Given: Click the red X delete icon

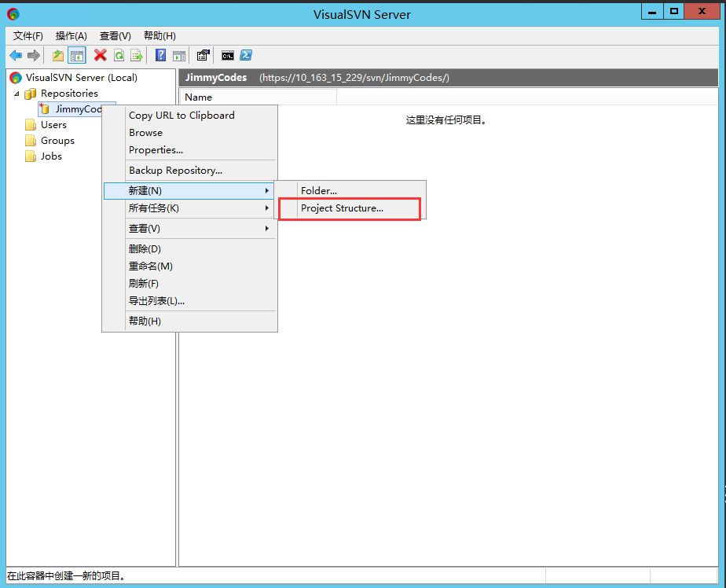Looking at the screenshot, I should pos(100,55).
